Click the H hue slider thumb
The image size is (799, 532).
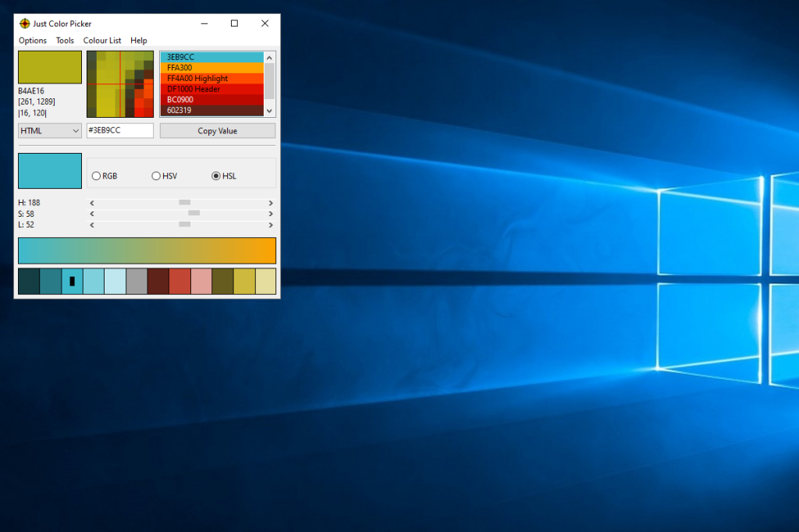coord(184,202)
